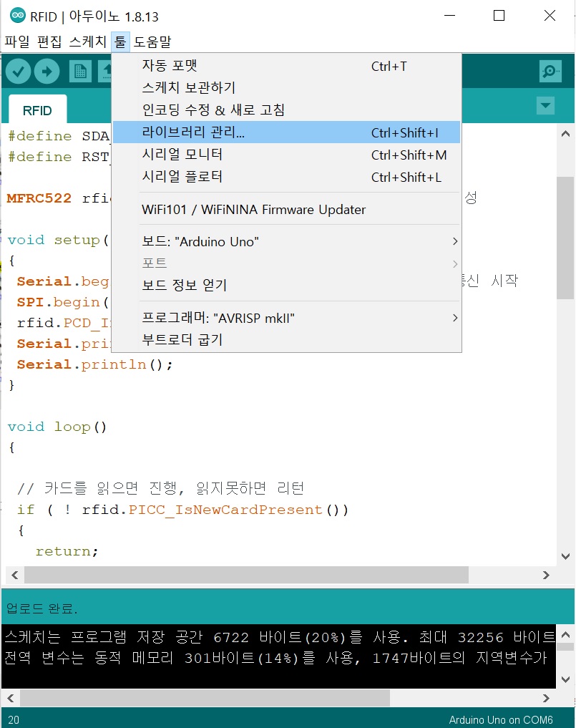The image size is (576, 728).
Task: Expand the 프로그래머: "AVRISP mkII" submenu
Action: coord(287,318)
